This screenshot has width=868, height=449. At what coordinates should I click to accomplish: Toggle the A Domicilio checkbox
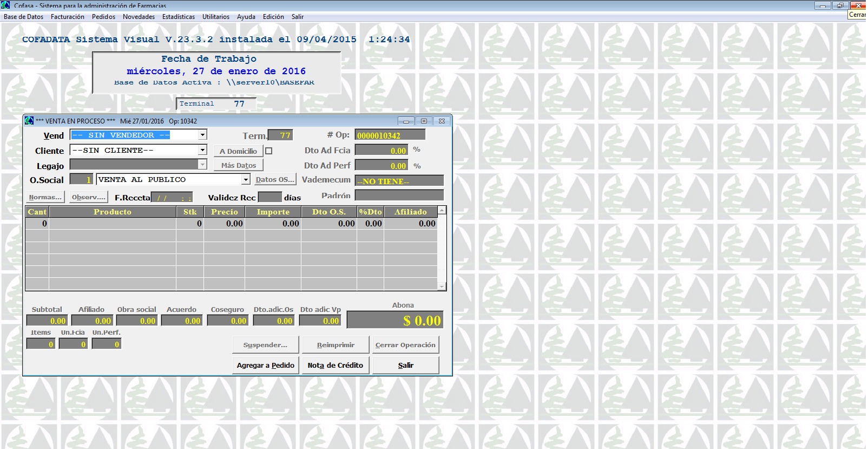point(269,151)
